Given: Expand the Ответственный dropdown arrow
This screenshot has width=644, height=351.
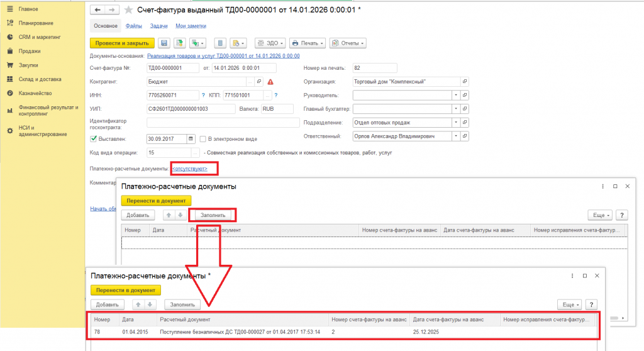Looking at the screenshot, I should pos(456,136).
